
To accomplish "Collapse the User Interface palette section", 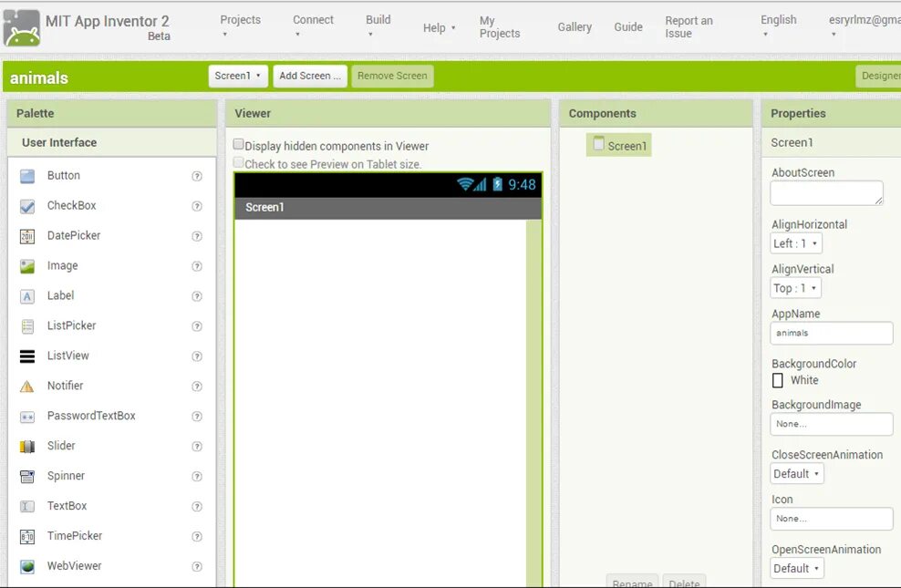I will point(111,142).
